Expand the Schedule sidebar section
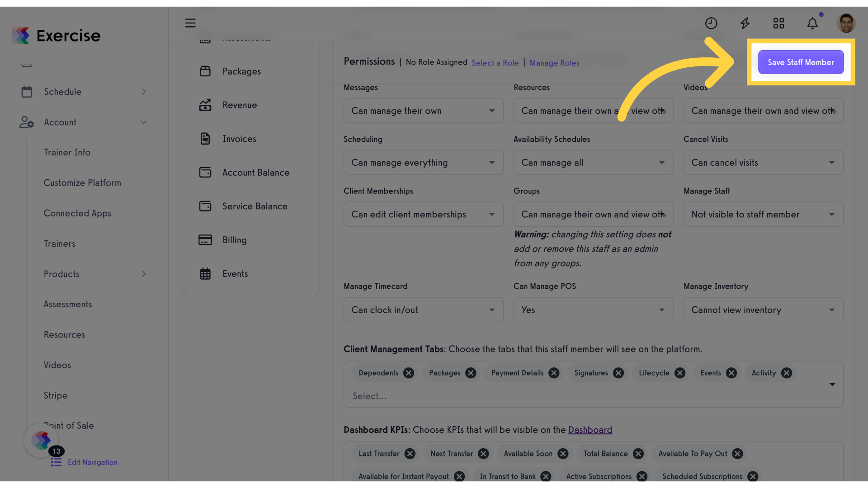Screen dimensions: 868x488 pyautogui.click(x=144, y=92)
